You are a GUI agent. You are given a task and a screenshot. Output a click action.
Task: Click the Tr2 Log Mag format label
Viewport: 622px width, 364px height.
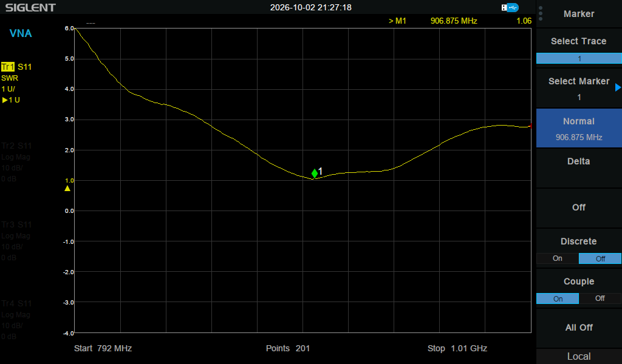(16, 157)
